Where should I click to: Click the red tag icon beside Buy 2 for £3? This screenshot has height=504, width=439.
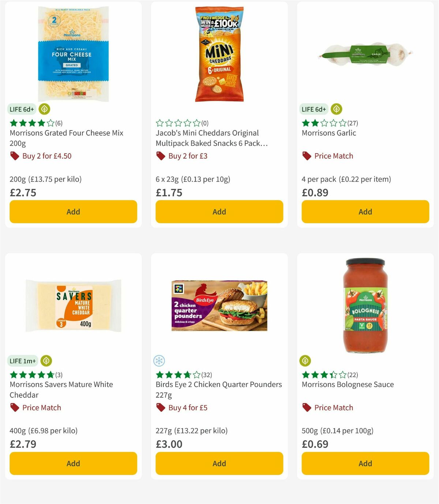[160, 155]
